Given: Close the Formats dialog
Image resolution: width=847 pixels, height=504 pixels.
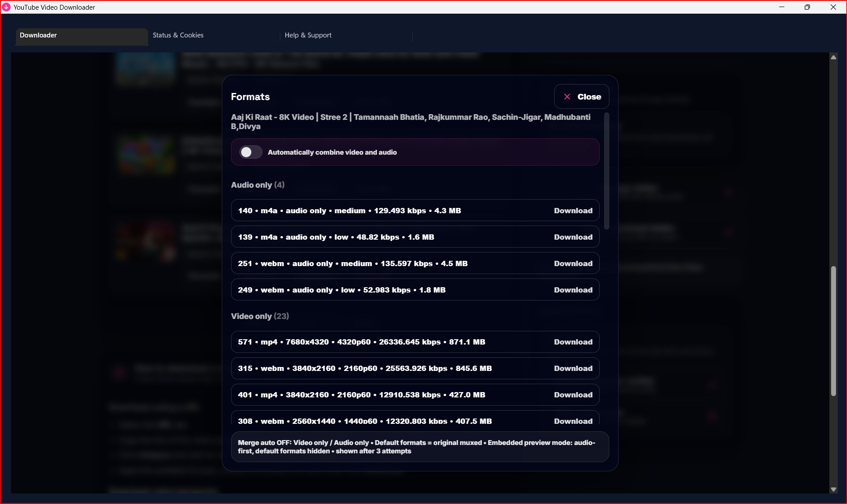Looking at the screenshot, I should (x=582, y=96).
